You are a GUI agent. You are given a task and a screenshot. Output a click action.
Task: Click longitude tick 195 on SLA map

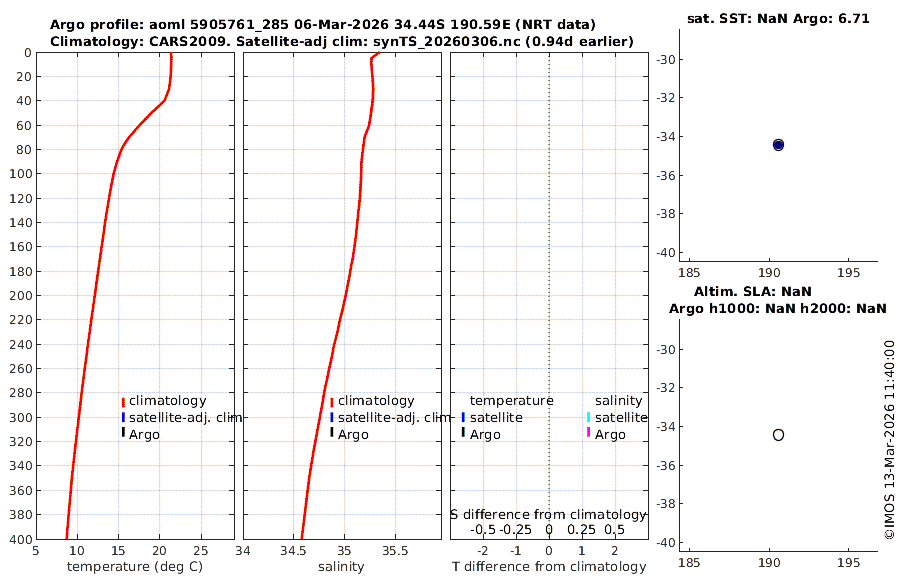(848, 563)
